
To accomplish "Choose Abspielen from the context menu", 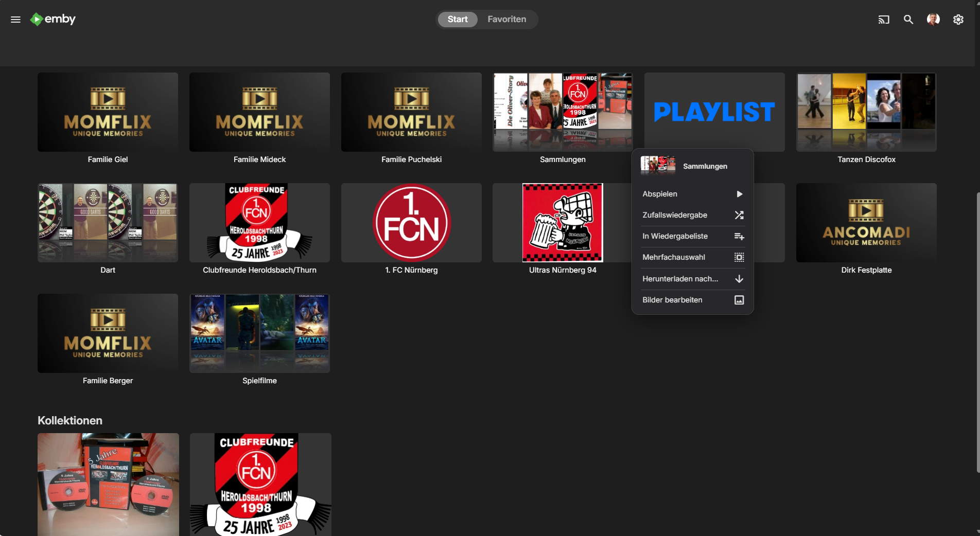I will (x=693, y=194).
